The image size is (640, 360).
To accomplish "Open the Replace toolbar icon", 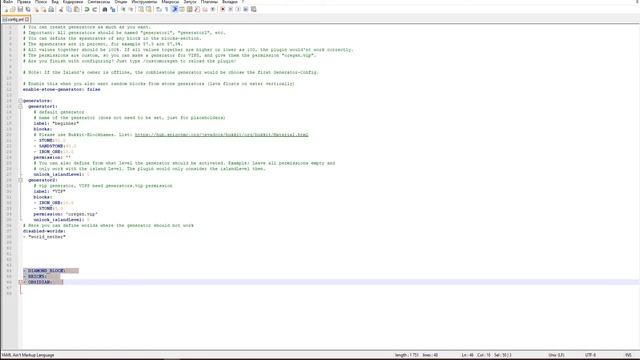I will (x=113, y=9).
